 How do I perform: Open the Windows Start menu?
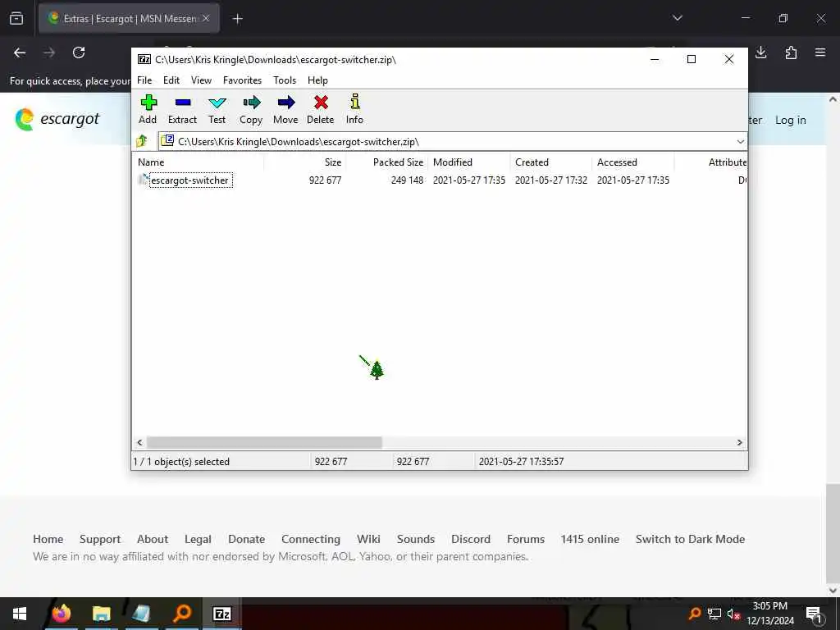pos(20,614)
